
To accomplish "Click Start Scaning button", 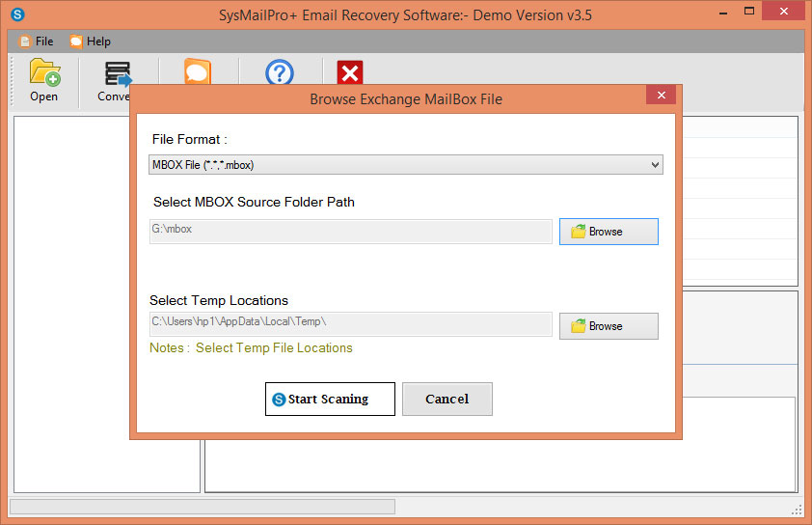I will (330, 400).
